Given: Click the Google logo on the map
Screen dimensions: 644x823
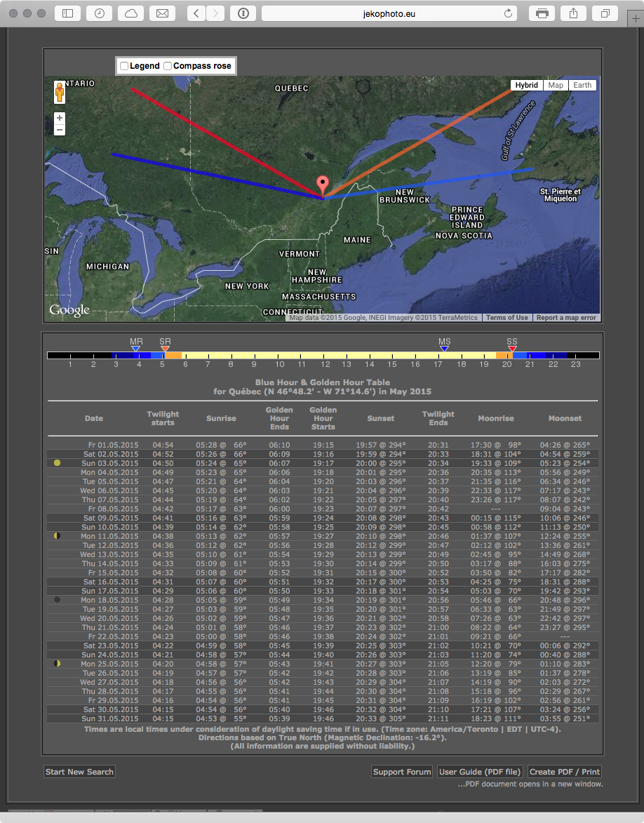Looking at the screenshot, I should click(69, 310).
